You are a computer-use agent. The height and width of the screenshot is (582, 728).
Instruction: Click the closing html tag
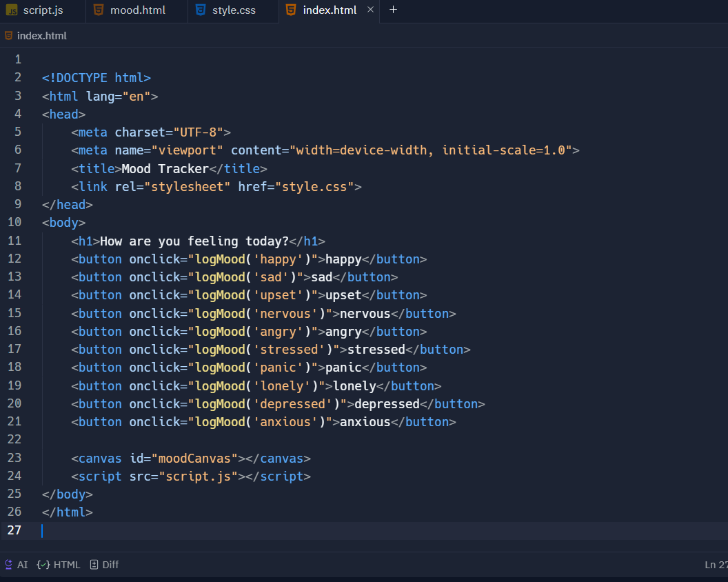click(x=68, y=512)
